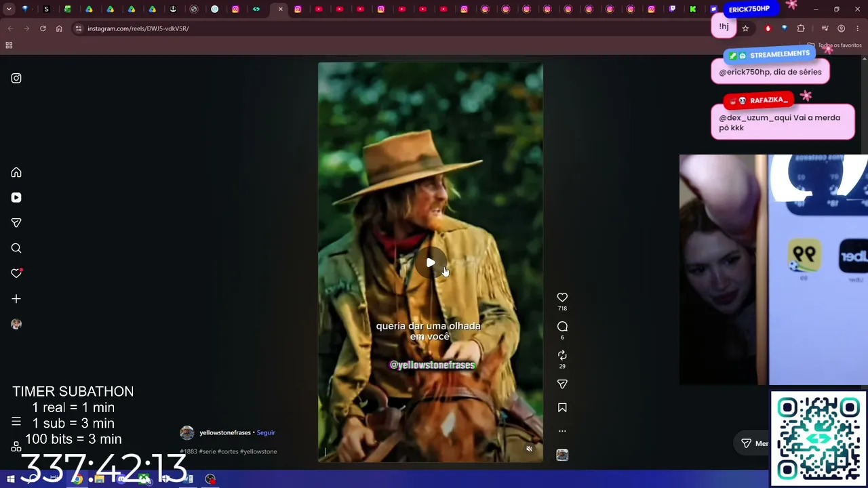Switch to the green spreadsheet-icon tab
The image size is (868, 488).
pyautogui.click(x=68, y=9)
